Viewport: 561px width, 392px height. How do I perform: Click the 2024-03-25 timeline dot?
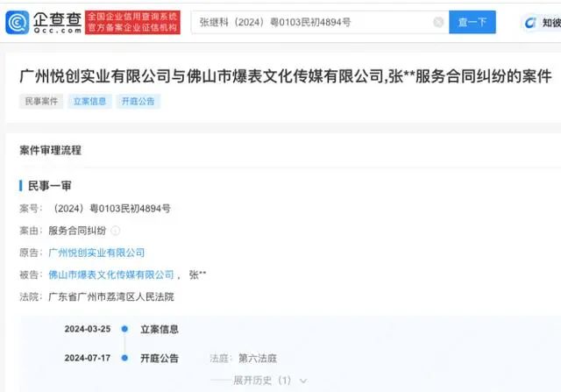click(x=124, y=329)
